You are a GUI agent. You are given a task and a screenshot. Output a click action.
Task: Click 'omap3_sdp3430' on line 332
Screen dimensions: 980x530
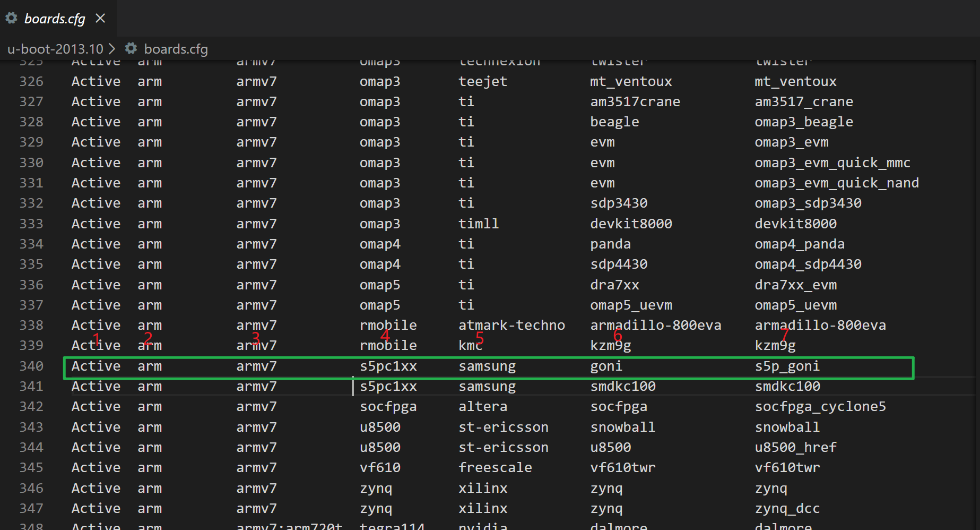coord(808,203)
